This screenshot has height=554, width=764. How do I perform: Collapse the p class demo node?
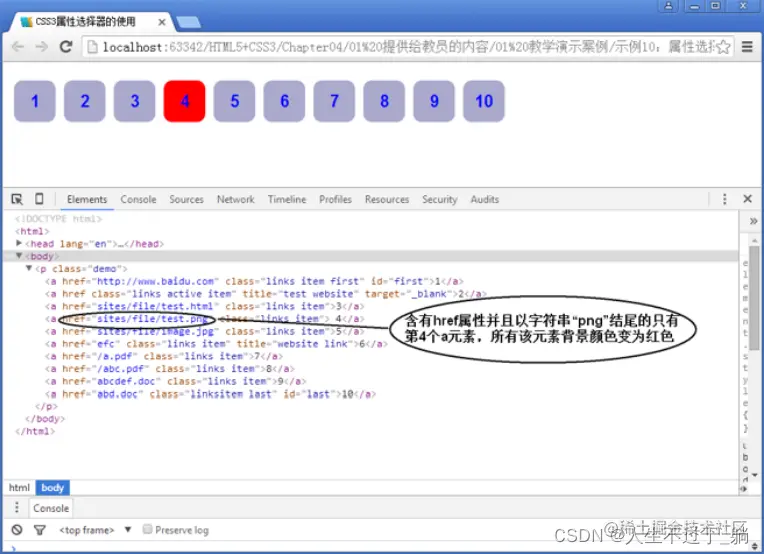(x=29, y=268)
